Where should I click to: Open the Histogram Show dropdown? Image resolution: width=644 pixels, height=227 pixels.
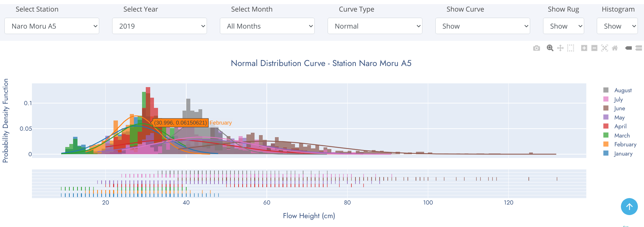tap(617, 26)
